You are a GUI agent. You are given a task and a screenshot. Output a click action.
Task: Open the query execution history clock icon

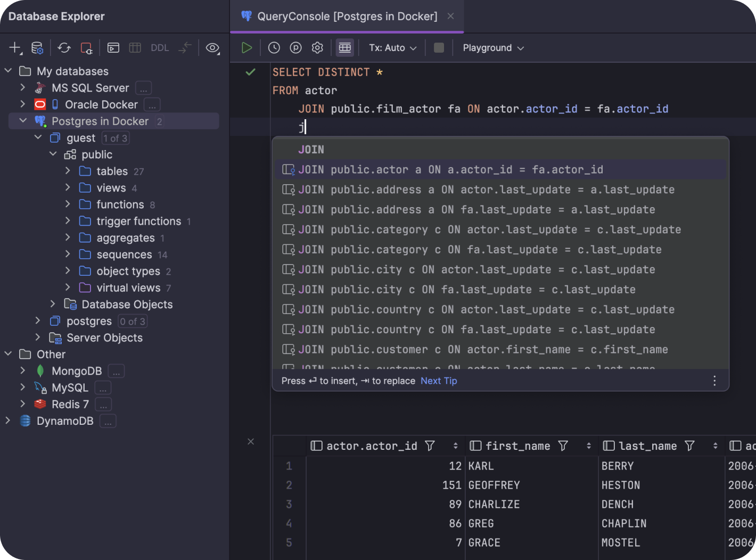point(274,47)
